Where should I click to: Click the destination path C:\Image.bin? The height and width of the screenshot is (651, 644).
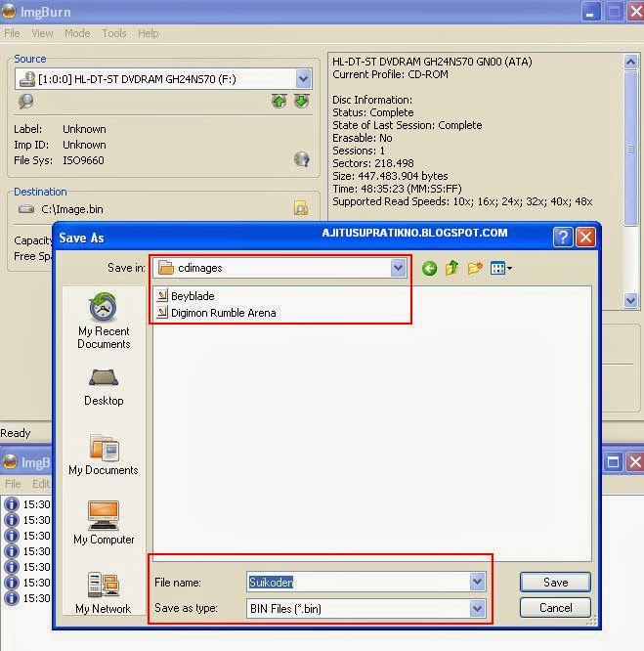72,209
